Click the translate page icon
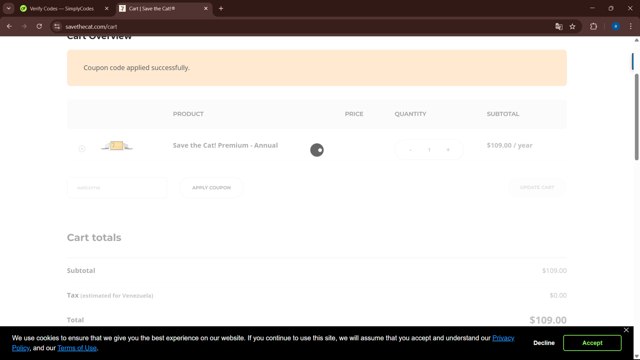 coord(559,27)
